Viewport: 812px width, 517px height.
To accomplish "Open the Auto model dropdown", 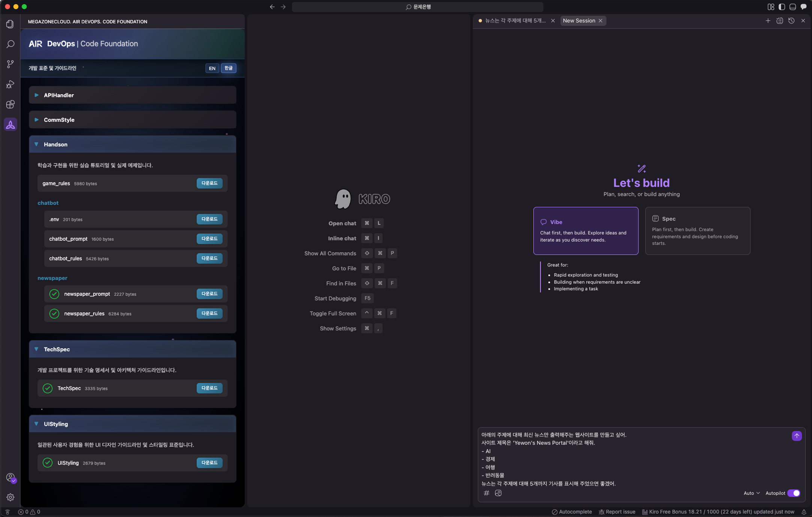I will pos(751,493).
